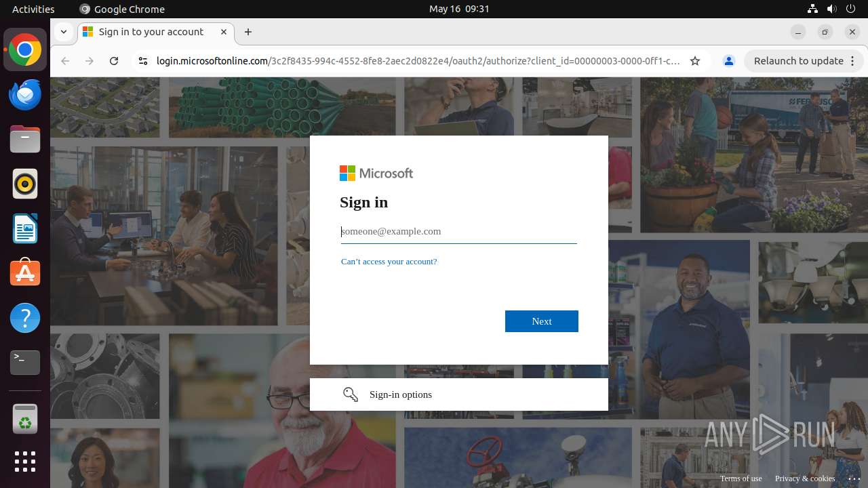
Task: Click the key icon beside Sign-in options
Action: (351, 394)
